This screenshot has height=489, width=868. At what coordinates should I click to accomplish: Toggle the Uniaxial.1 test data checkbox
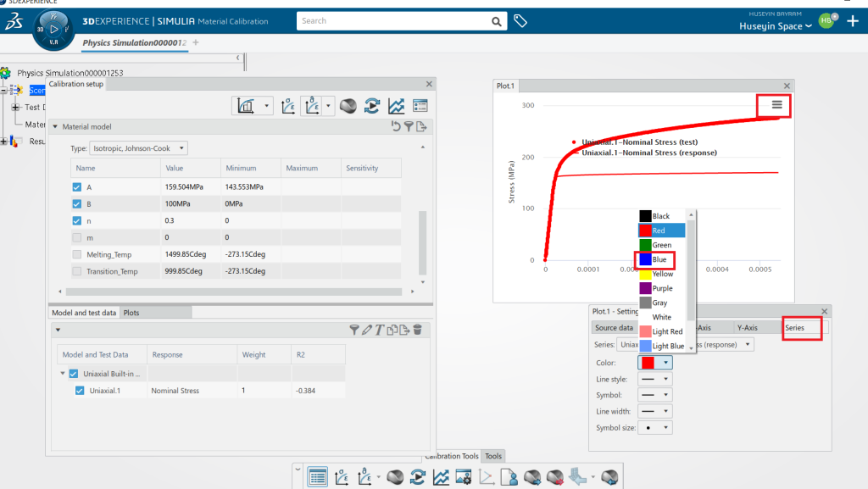[x=80, y=391]
